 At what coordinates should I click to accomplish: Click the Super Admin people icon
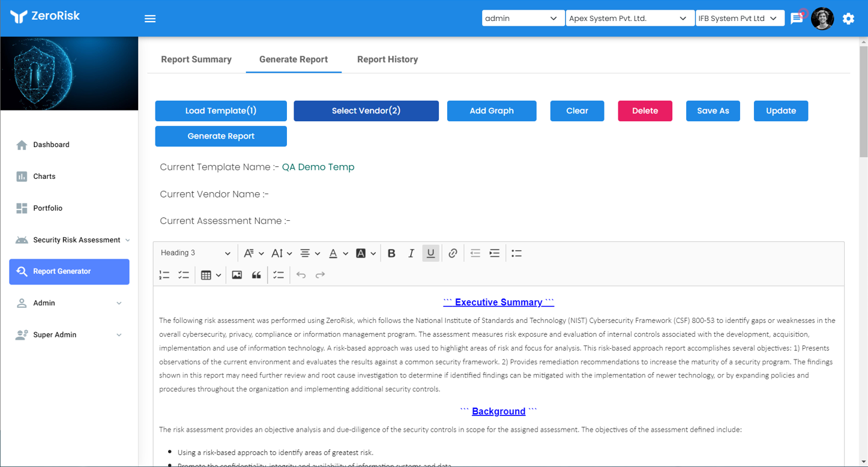pyautogui.click(x=22, y=335)
